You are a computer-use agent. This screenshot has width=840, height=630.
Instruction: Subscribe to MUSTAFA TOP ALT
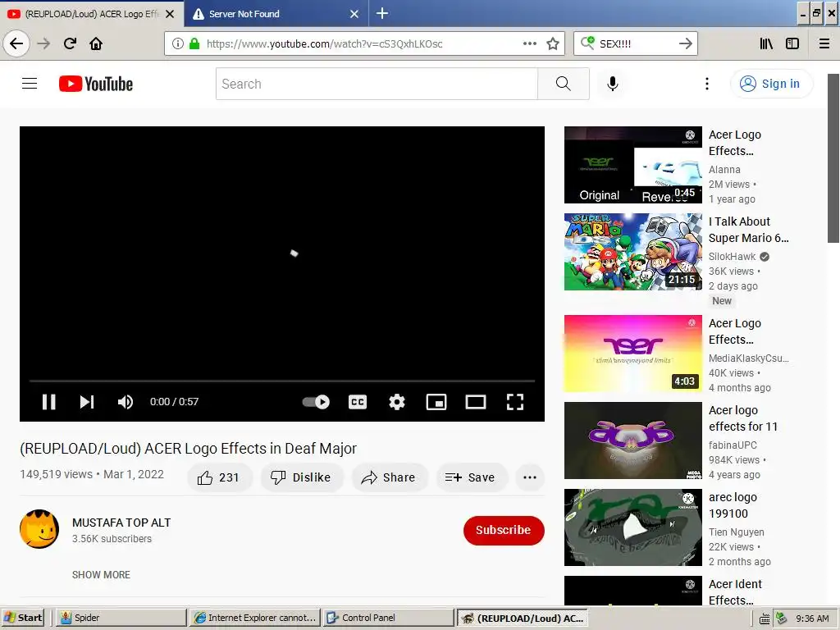click(504, 531)
